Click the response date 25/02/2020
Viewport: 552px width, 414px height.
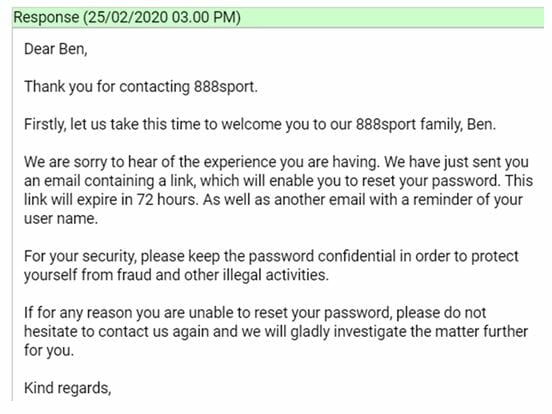[128, 17]
